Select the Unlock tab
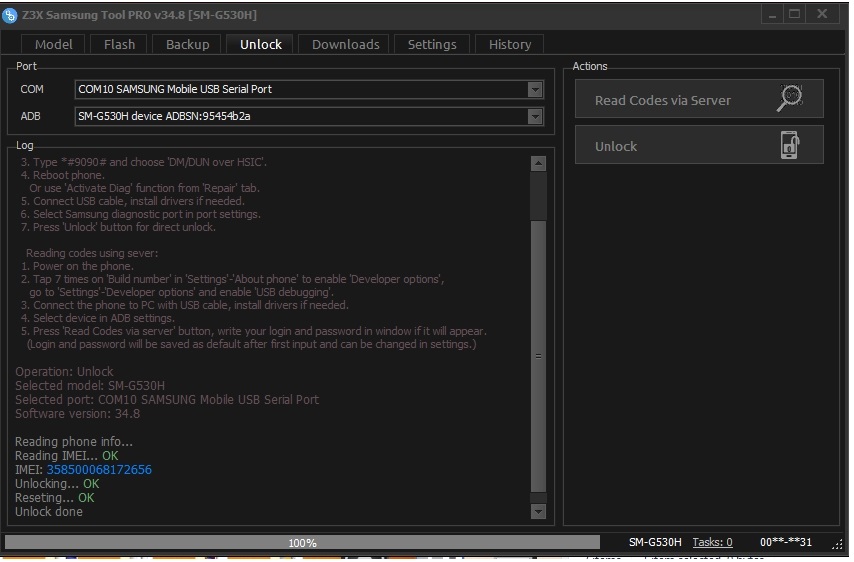 click(261, 45)
